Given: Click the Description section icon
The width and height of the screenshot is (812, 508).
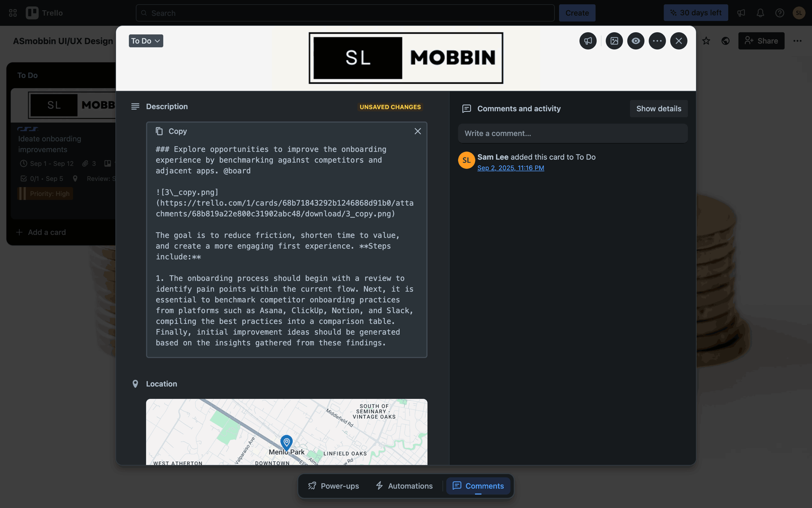Looking at the screenshot, I should [x=135, y=107].
